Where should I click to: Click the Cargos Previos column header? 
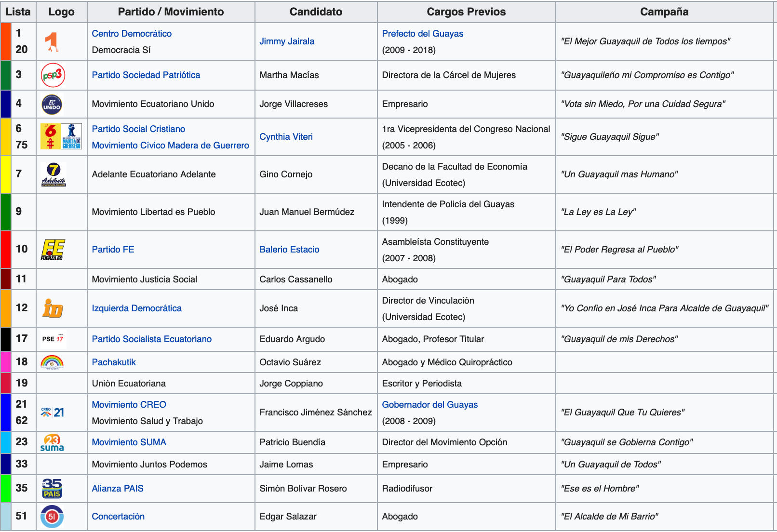click(467, 12)
